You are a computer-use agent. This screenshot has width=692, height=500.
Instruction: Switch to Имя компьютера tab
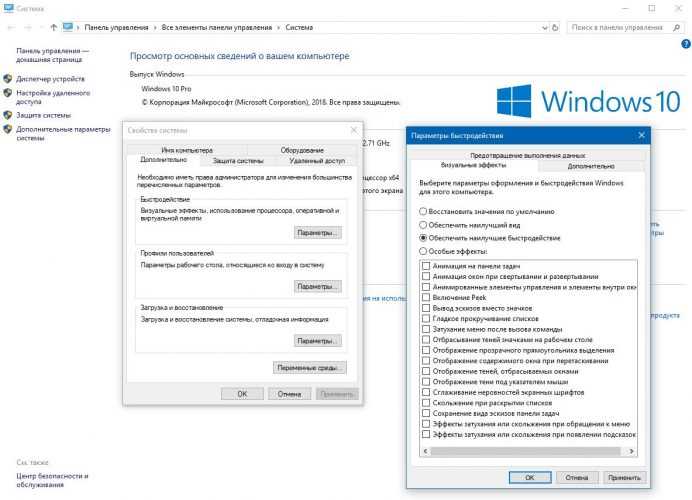[x=187, y=150]
